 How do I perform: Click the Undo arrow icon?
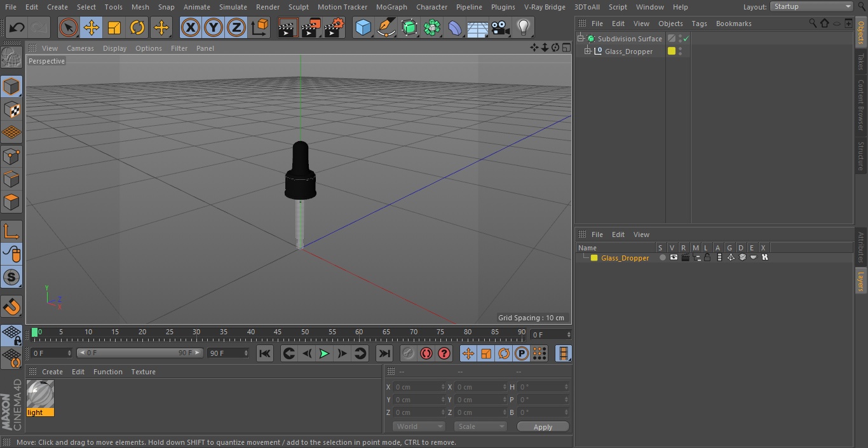coord(17,27)
